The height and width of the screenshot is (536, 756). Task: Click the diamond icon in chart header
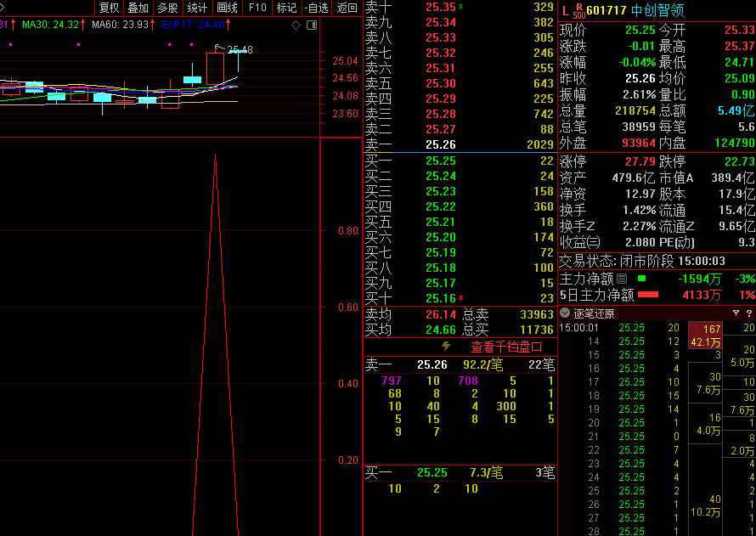pos(296,25)
